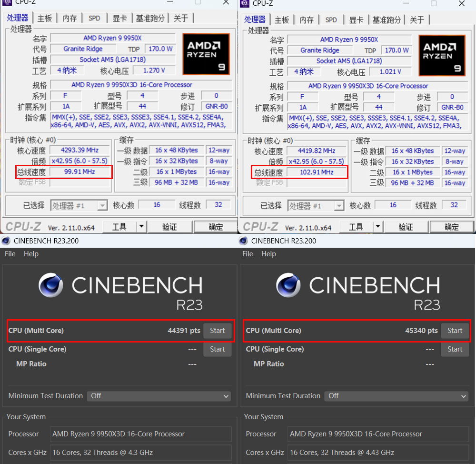This screenshot has height=464, width=476.
Task: Click Processor field in left Cinebench
Action: 140,434
